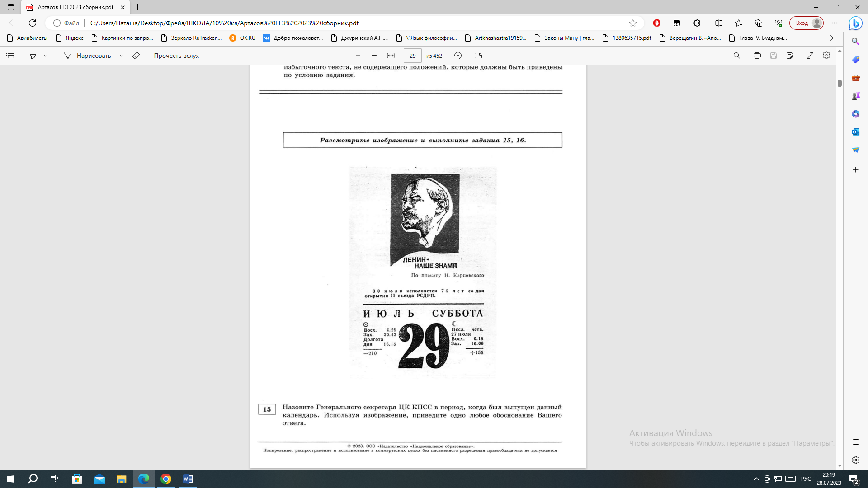868x488 pixels.
Task: Open Bing Copilot sidebar button
Action: [x=855, y=23]
